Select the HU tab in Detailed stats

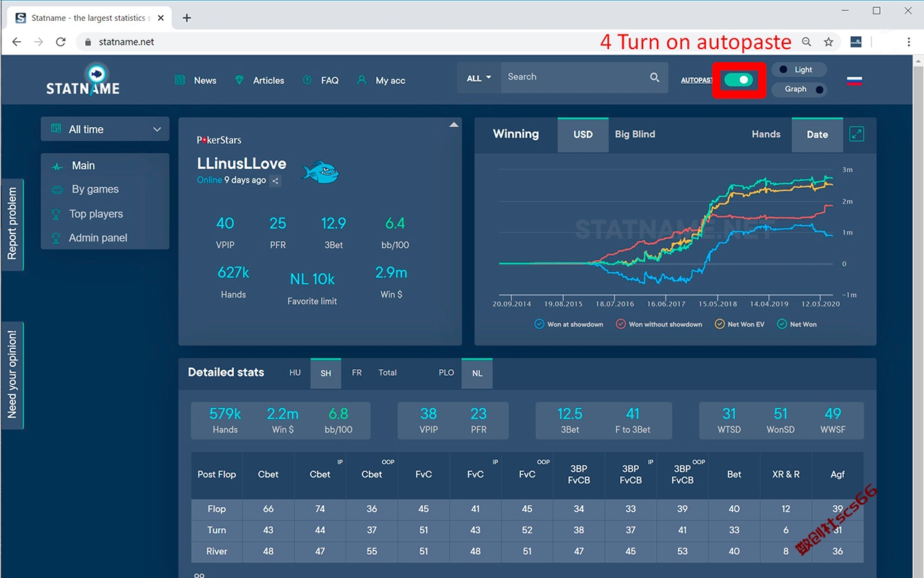pyautogui.click(x=295, y=373)
